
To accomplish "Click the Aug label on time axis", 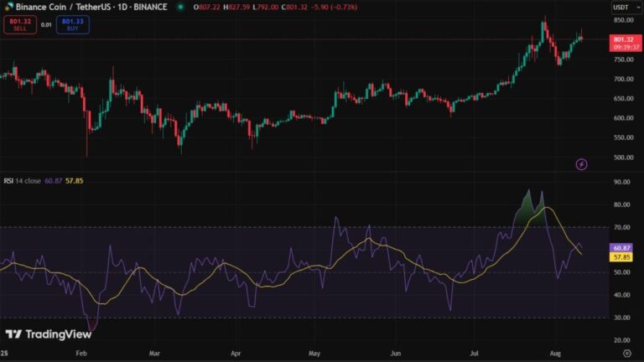I will pyautogui.click(x=555, y=354).
